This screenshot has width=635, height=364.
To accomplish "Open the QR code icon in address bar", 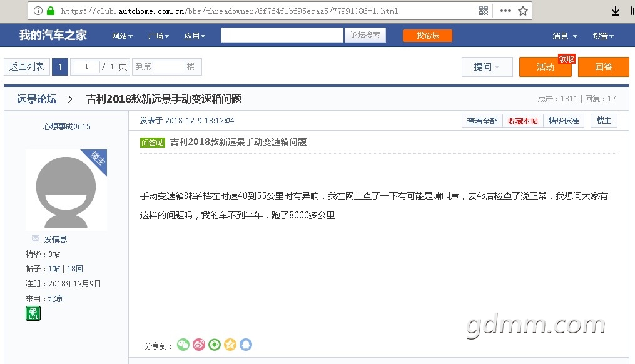I will (x=484, y=11).
